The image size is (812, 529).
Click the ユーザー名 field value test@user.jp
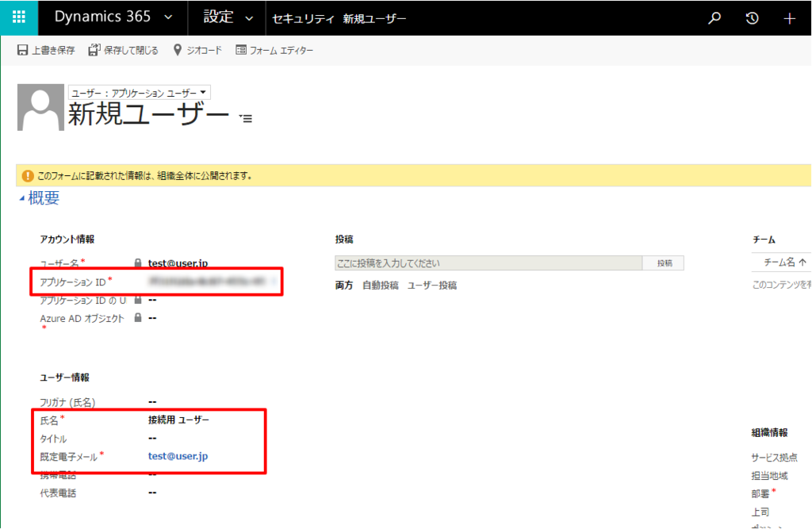[x=178, y=263]
